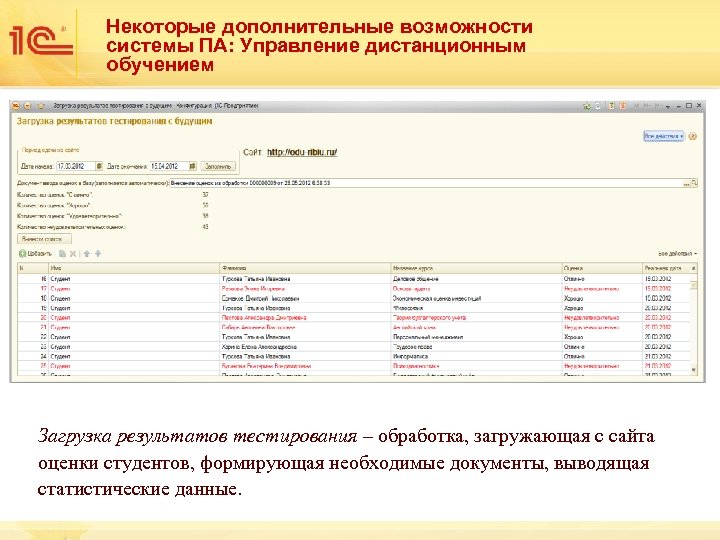The height and width of the screenshot is (540, 720).
Task: Click the Имя column header
Action: [134, 268]
